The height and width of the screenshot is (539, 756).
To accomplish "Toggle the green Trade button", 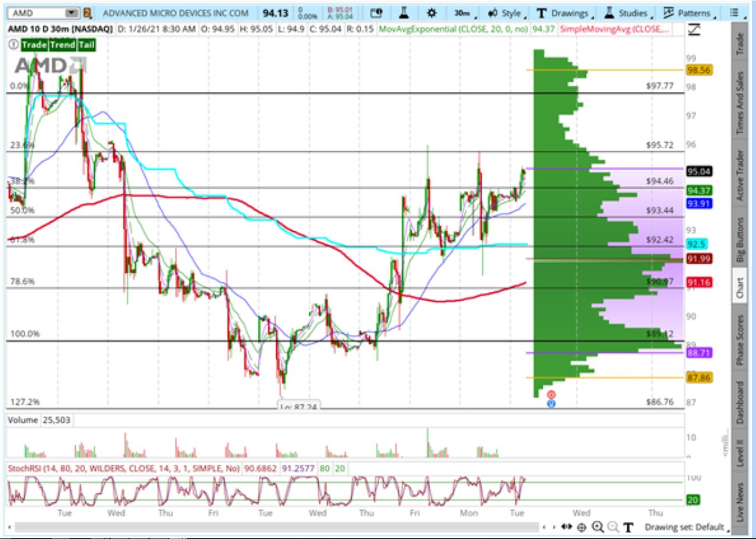I will [34, 44].
